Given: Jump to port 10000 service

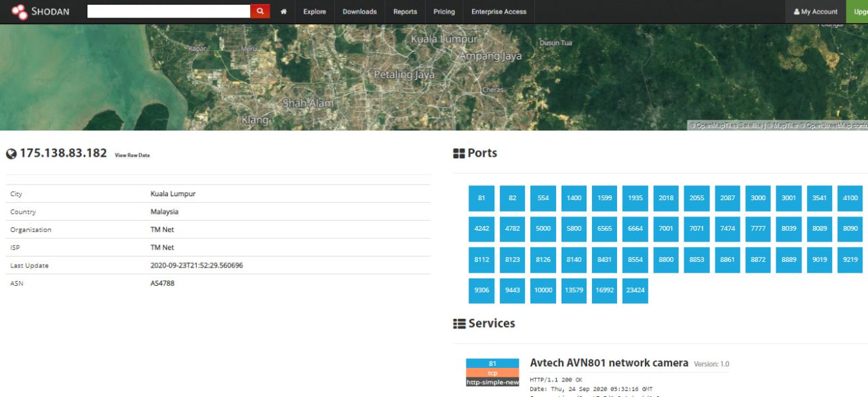Looking at the screenshot, I should coord(543,290).
